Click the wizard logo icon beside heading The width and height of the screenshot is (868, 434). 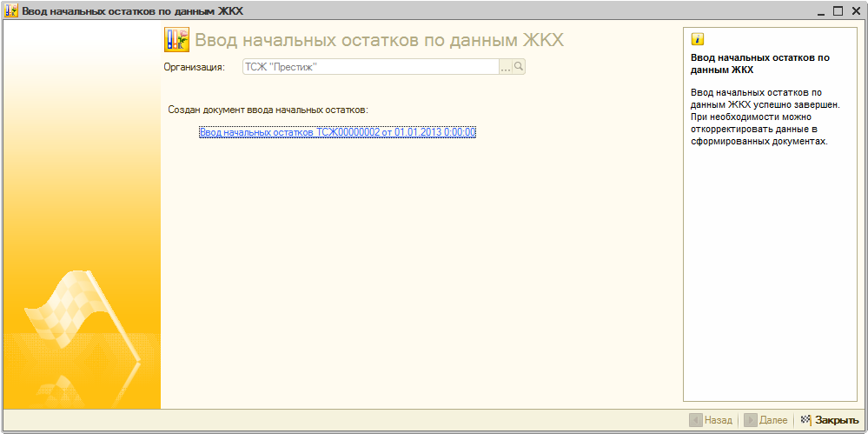point(177,40)
